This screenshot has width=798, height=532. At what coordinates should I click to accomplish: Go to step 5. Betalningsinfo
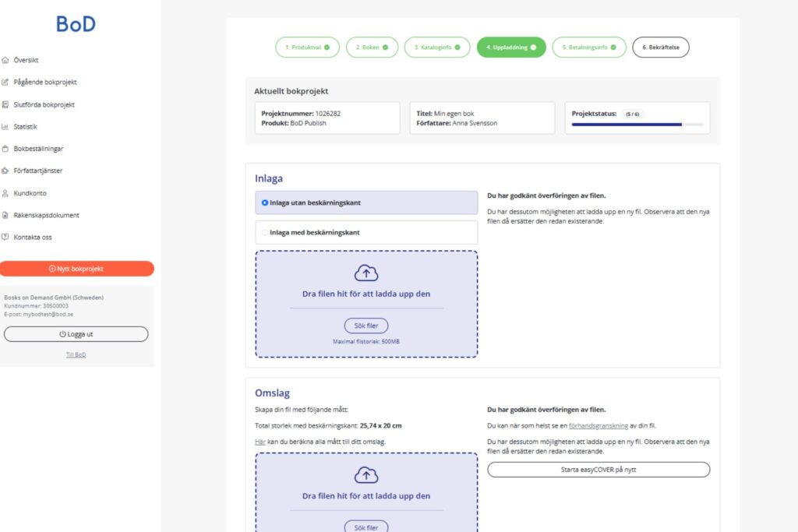coord(589,48)
